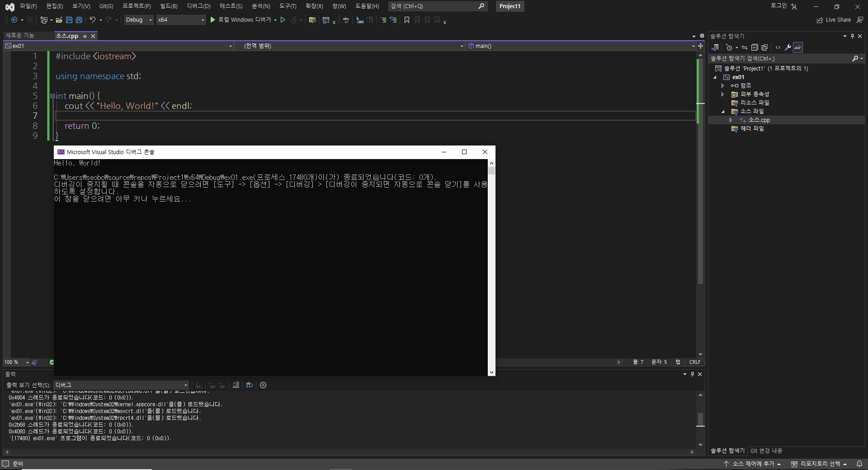Sync with active document arrows icon
868x470 pixels.
click(x=745, y=47)
